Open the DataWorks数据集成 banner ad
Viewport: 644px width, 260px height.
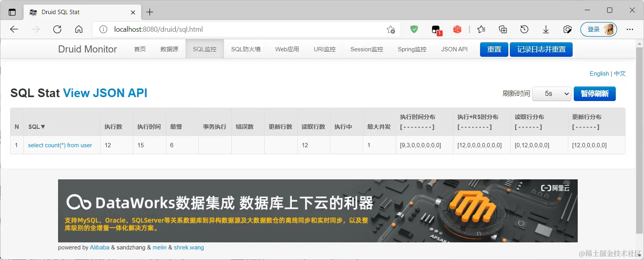click(x=318, y=211)
